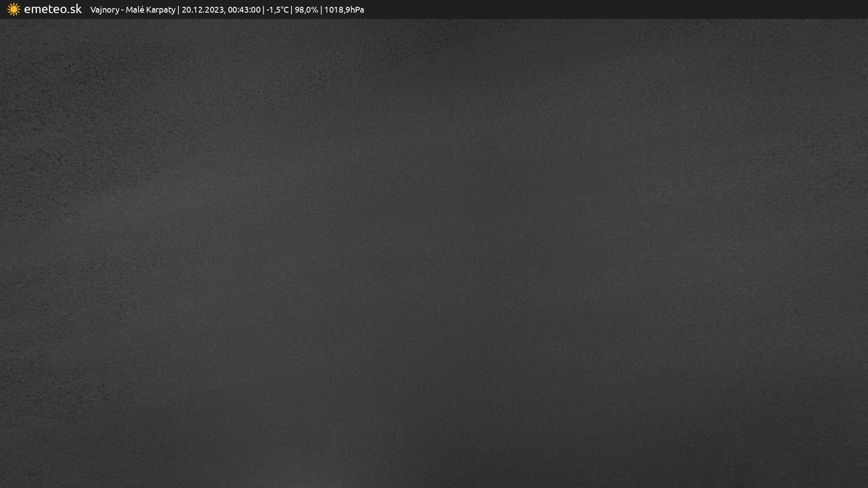Click the sun logo icon
The width and height of the screenshot is (868, 488).
pyautogui.click(x=14, y=9)
